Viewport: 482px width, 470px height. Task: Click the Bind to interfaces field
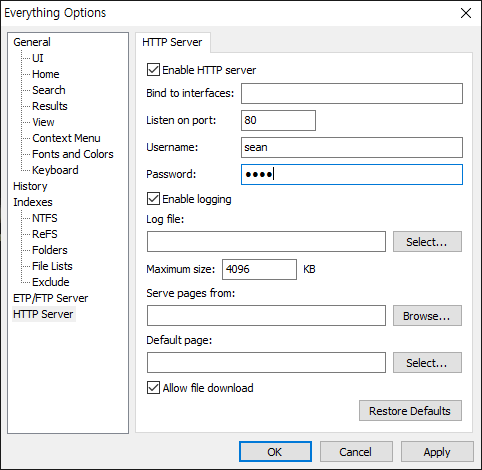[352, 93]
